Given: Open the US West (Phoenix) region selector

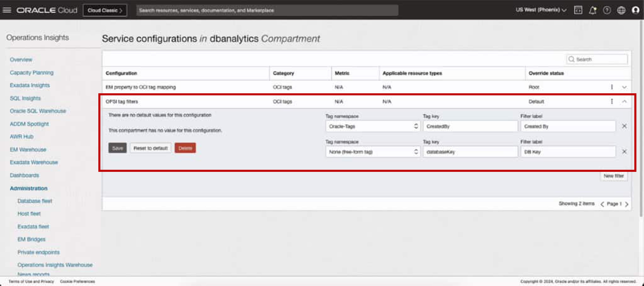Looking at the screenshot, I should (541, 10).
